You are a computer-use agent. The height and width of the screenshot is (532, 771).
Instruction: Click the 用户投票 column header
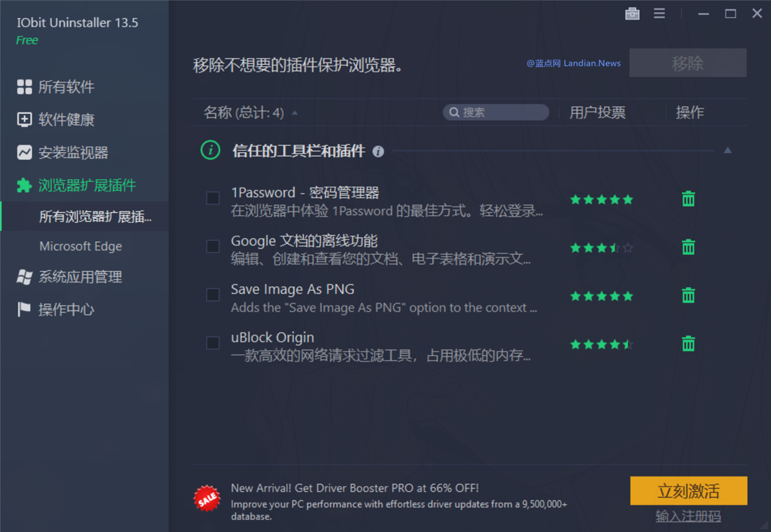pyautogui.click(x=598, y=113)
